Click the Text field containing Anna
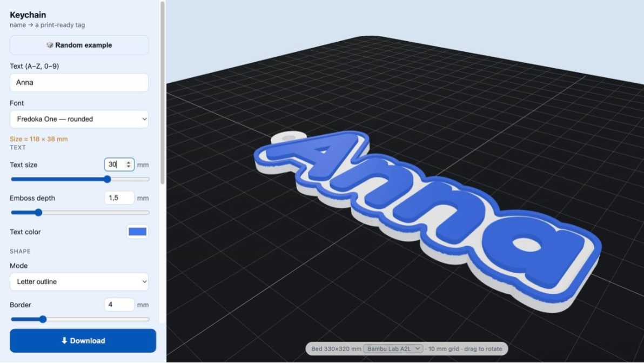Viewport: 644px width, 363px height. [79, 82]
